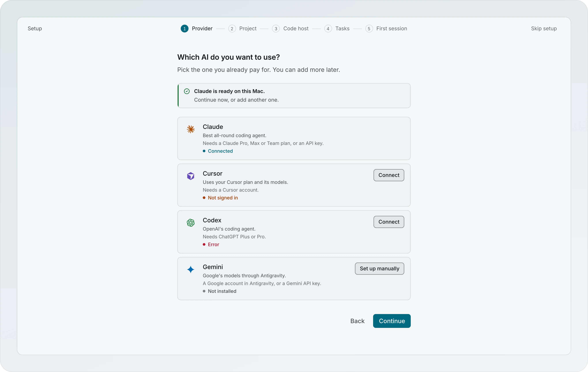588x372 pixels.
Task: Click "Continue now, or add another one." text
Action: click(236, 100)
